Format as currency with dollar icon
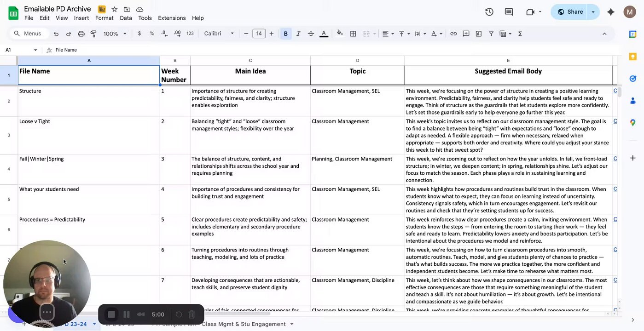Image resolution: width=644 pixels, height=331 pixels. (139, 34)
